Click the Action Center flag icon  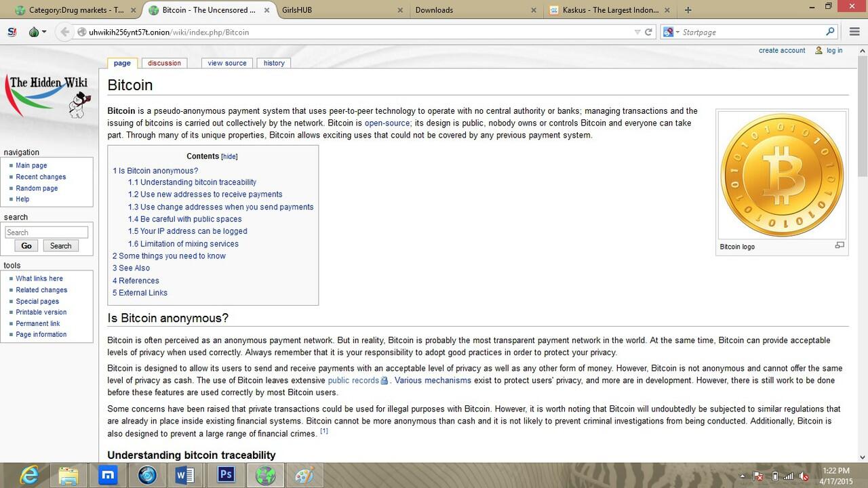[759, 476]
